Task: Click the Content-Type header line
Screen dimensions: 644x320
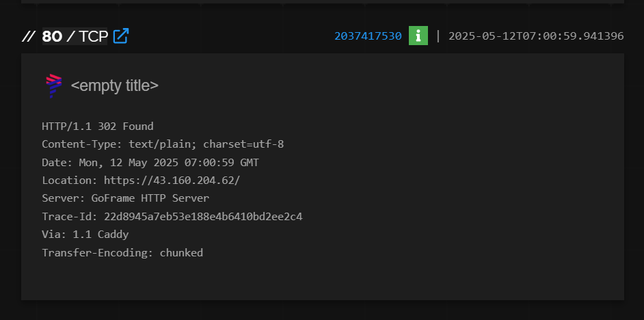Action: 163,144
